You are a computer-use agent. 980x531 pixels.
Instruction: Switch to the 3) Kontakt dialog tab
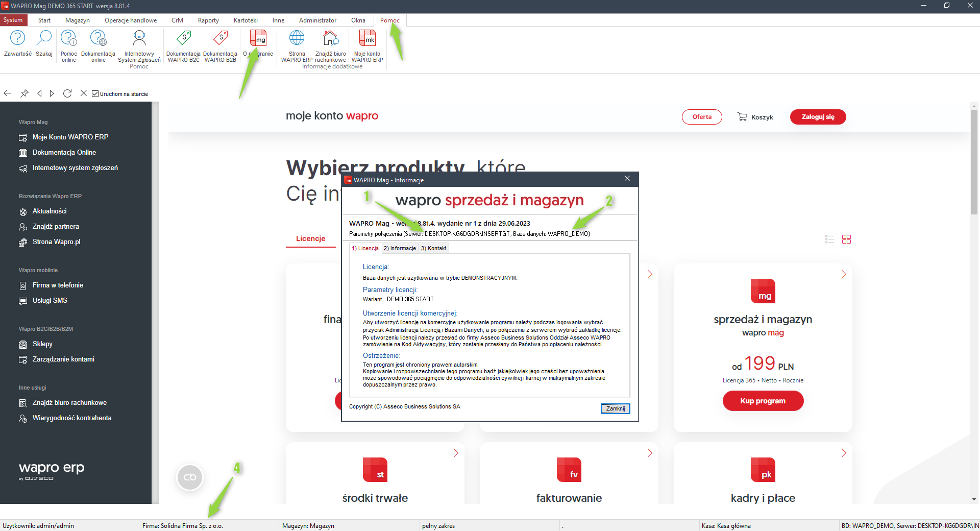tap(433, 248)
